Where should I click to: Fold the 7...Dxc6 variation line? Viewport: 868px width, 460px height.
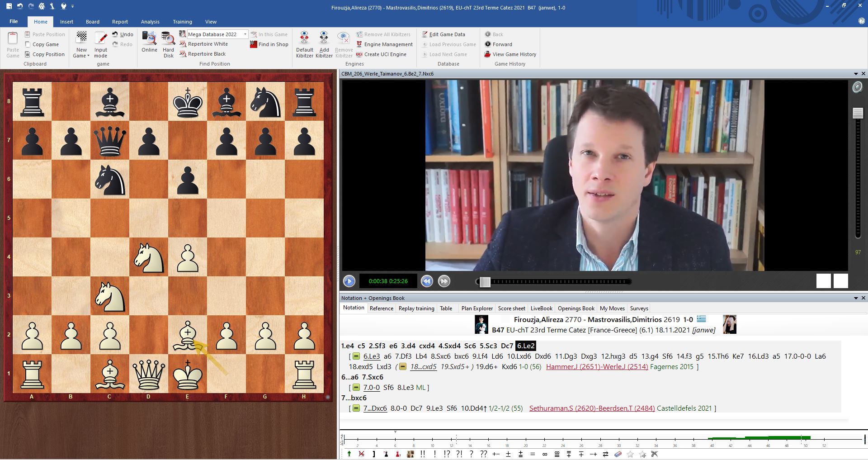[x=356, y=408]
